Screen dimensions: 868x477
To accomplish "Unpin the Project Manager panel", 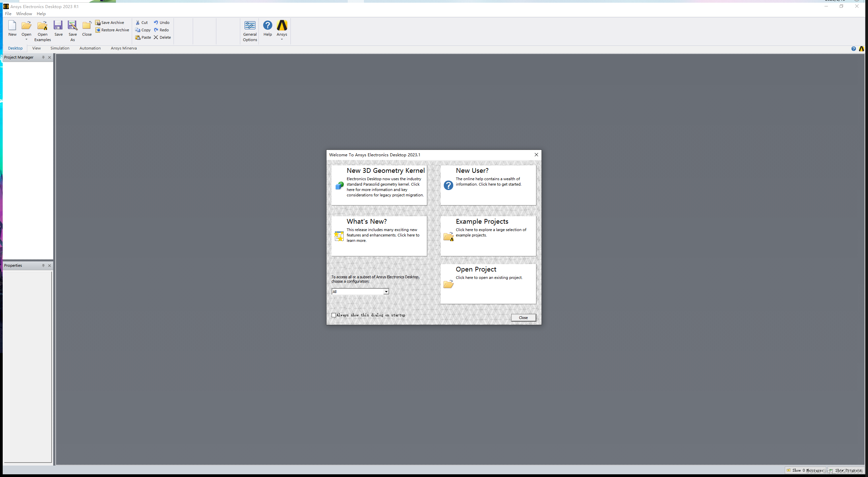I will point(43,57).
